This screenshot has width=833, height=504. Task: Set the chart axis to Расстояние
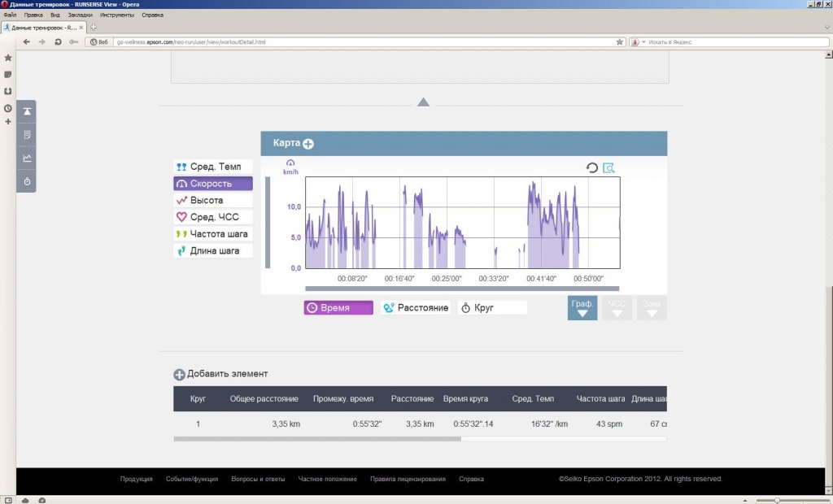(x=416, y=308)
